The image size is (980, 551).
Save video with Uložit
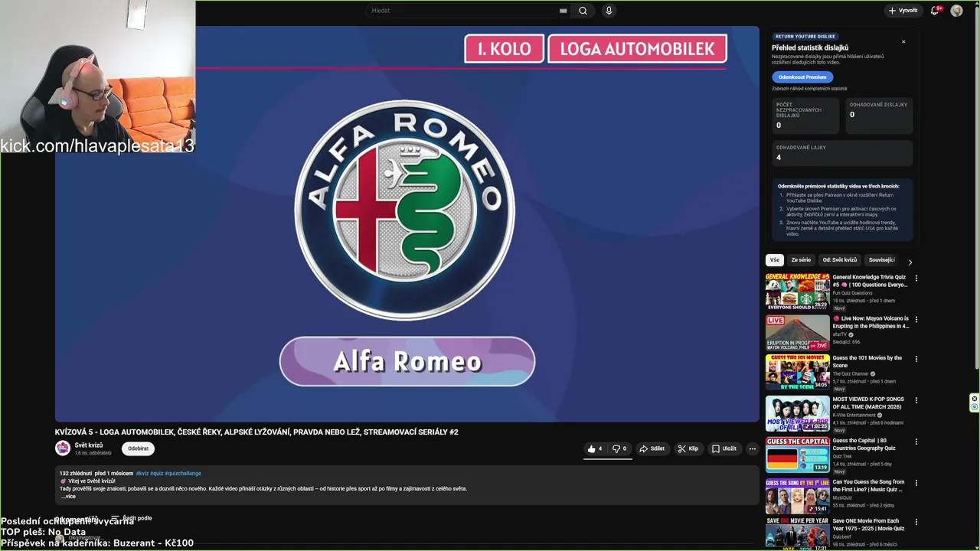[x=724, y=448]
